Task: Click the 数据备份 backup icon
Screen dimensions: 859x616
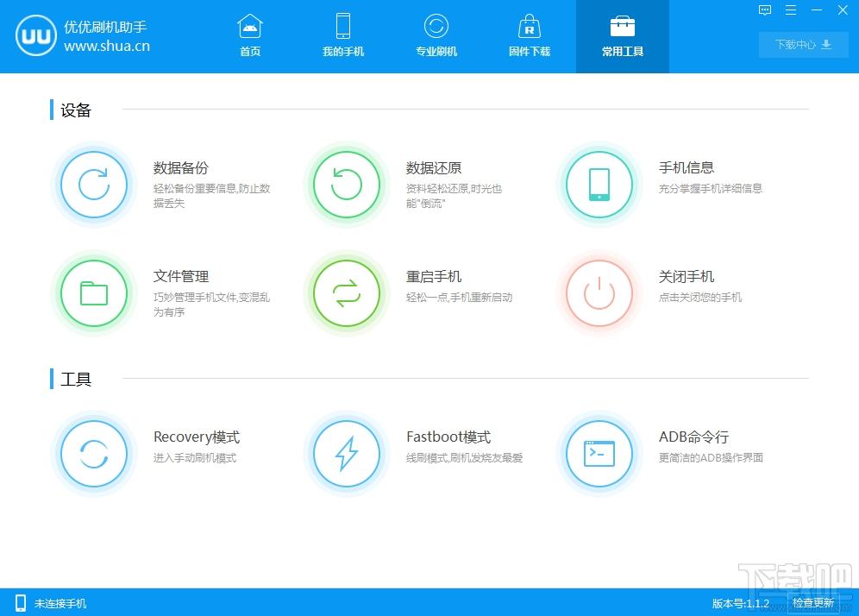Action: (x=94, y=185)
